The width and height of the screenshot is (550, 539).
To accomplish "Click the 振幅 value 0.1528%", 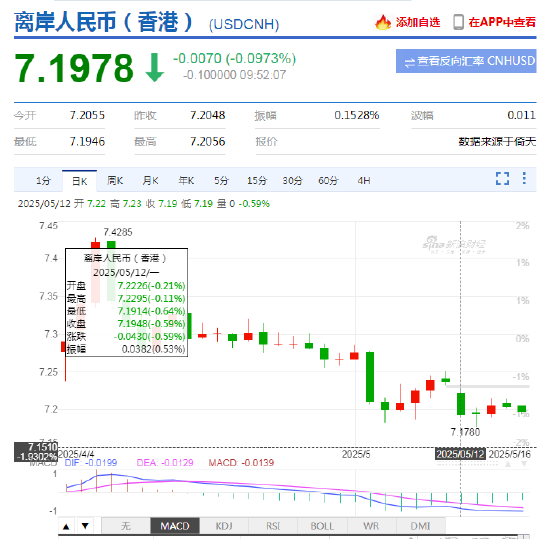I will tap(357, 115).
